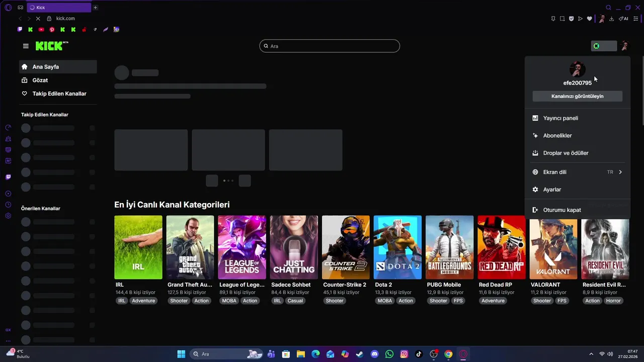
Task: Open Abonelikler from user menu
Action: point(577,135)
